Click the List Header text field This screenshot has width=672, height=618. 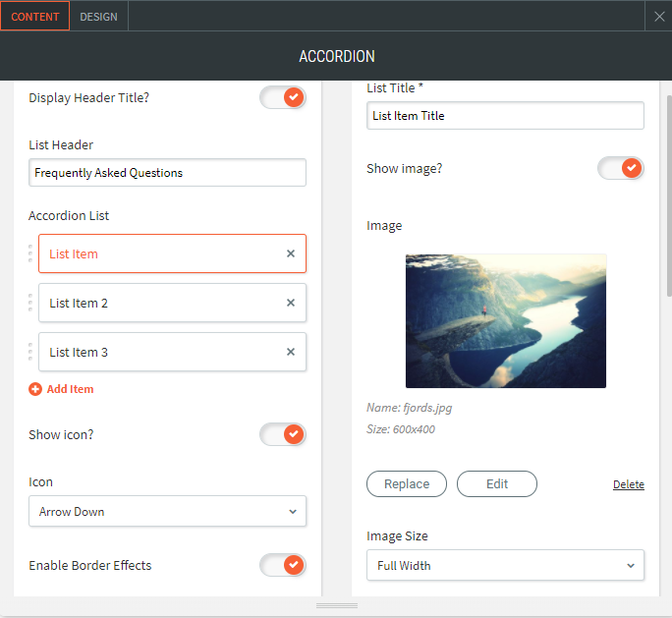coord(167,173)
